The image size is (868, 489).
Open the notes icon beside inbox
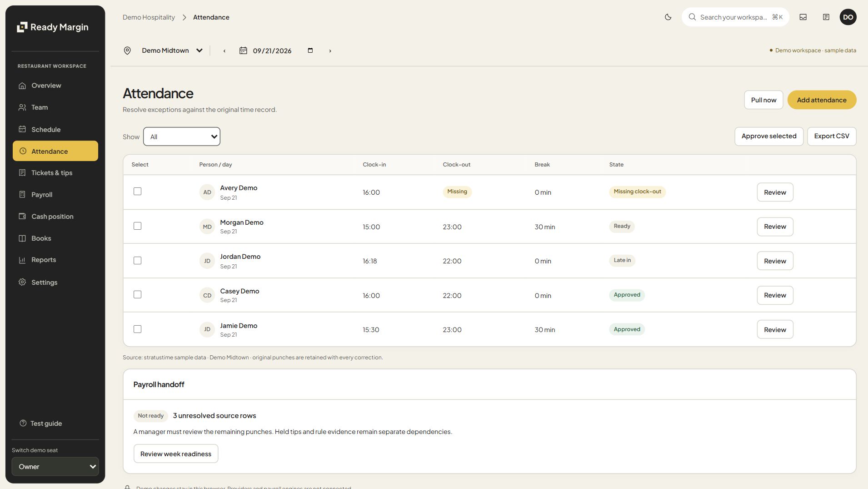click(x=826, y=17)
